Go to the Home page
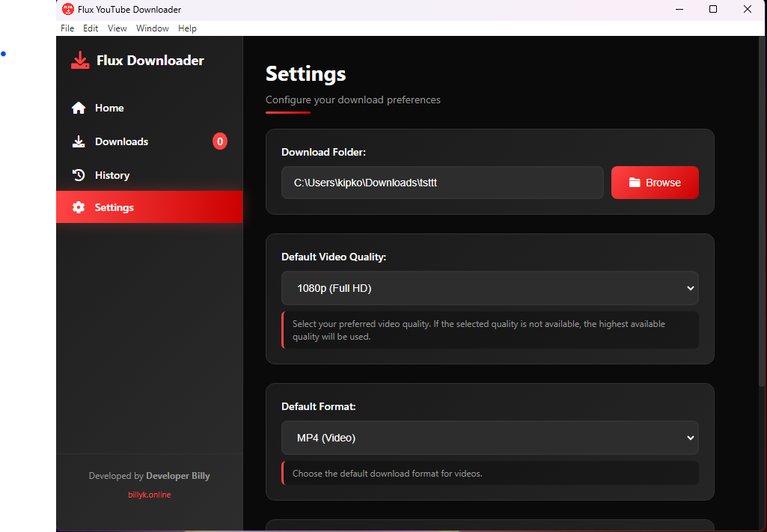The width and height of the screenshot is (767, 532). (149, 108)
